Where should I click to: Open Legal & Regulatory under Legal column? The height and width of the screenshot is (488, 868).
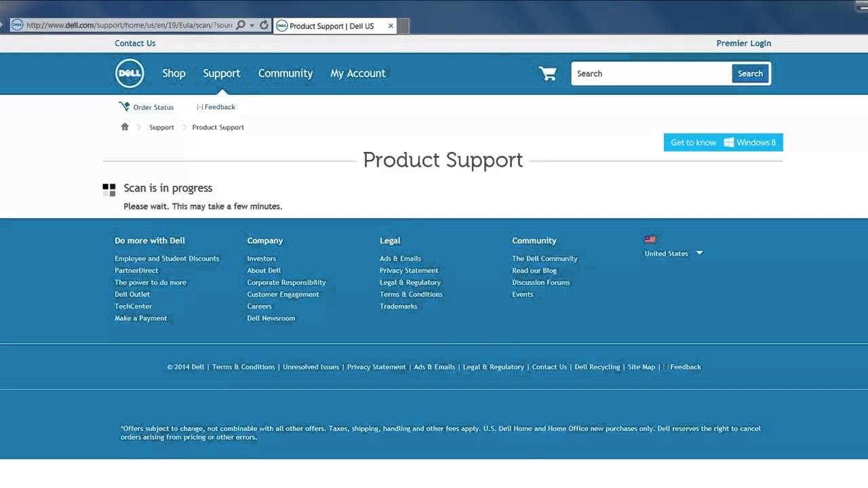tap(410, 283)
